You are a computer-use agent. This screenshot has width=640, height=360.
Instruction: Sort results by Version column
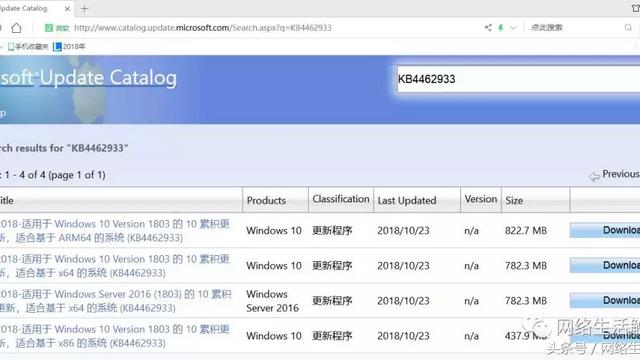(x=481, y=199)
